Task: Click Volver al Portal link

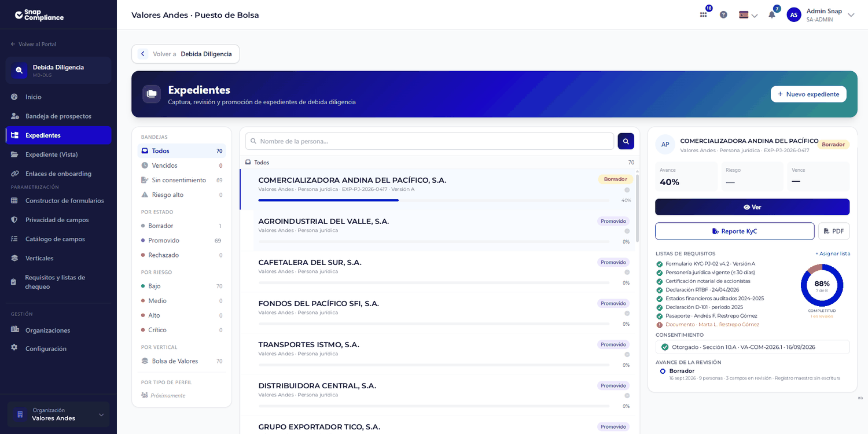Action: pos(34,44)
